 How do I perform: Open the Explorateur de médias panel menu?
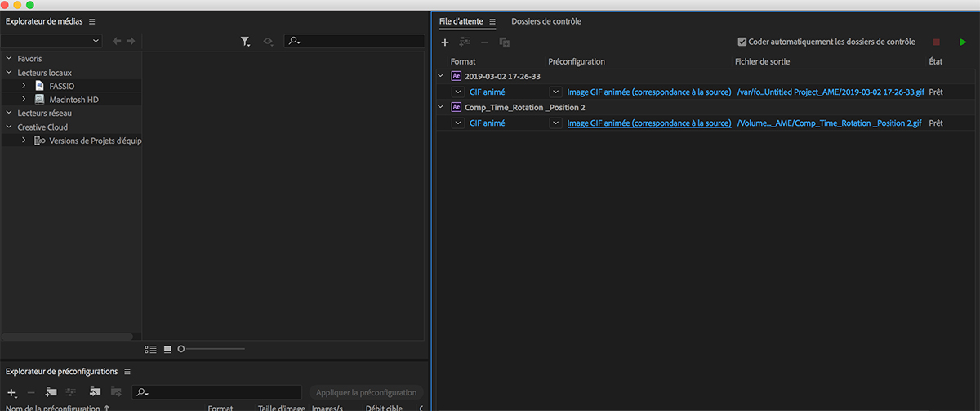click(91, 21)
